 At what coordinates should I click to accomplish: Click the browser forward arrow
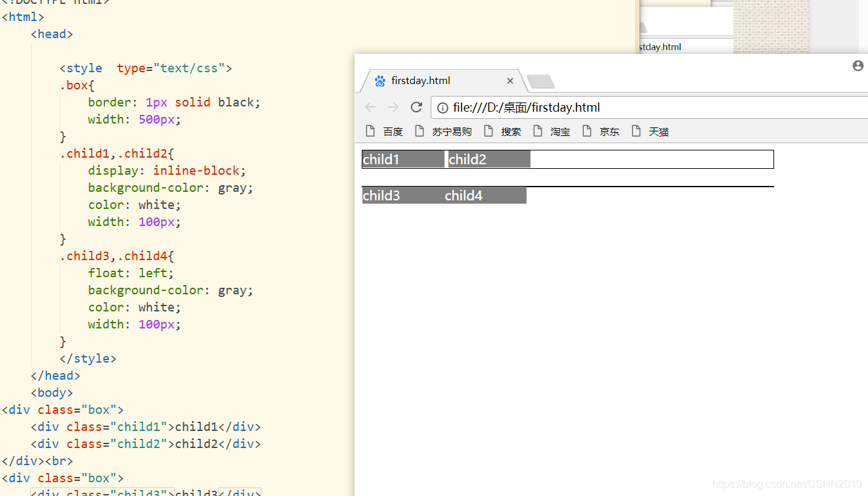[393, 107]
